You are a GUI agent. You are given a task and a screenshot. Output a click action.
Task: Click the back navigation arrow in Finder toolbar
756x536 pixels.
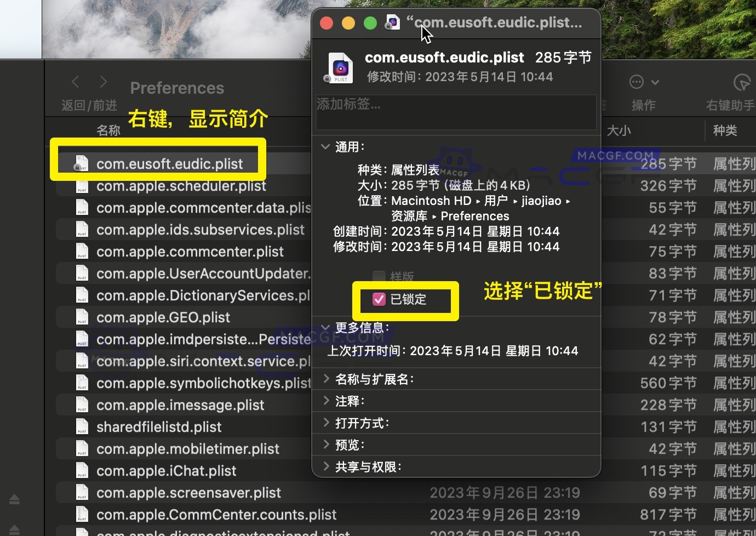tap(75, 81)
